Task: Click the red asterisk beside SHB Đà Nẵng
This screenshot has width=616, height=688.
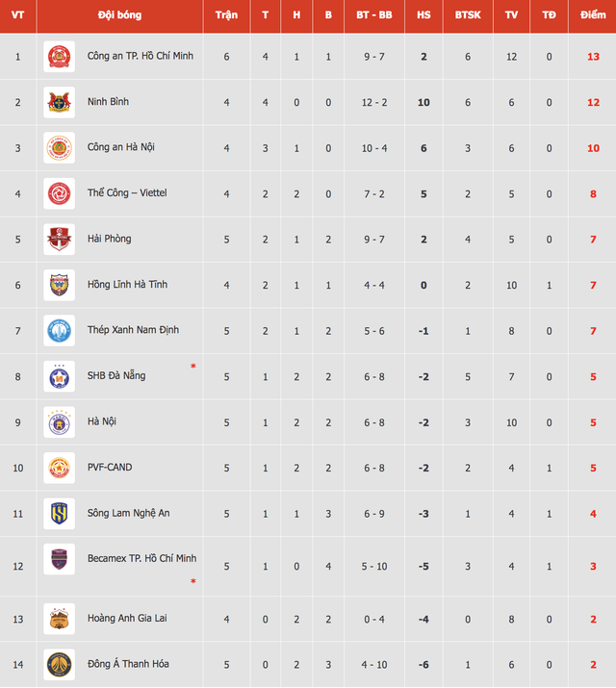Action: click(x=193, y=367)
